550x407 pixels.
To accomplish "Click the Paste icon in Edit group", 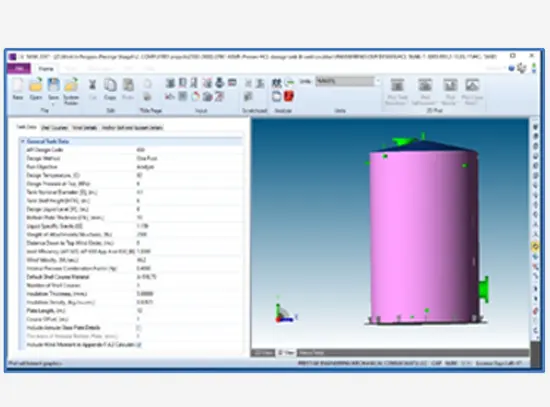I will pyautogui.click(x=128, y=85).
